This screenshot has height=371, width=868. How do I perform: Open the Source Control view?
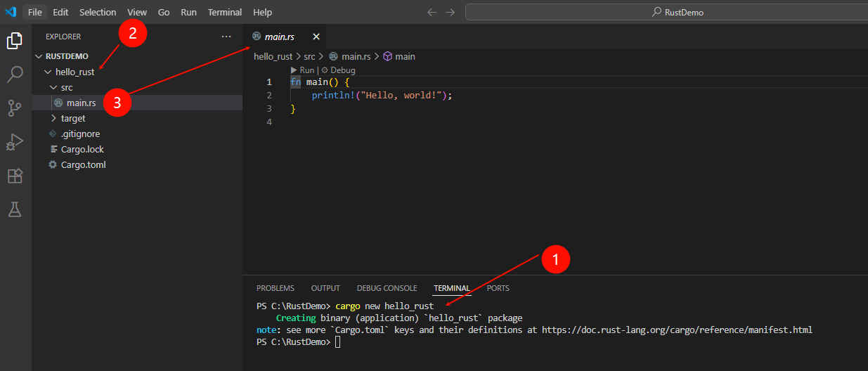15,108
